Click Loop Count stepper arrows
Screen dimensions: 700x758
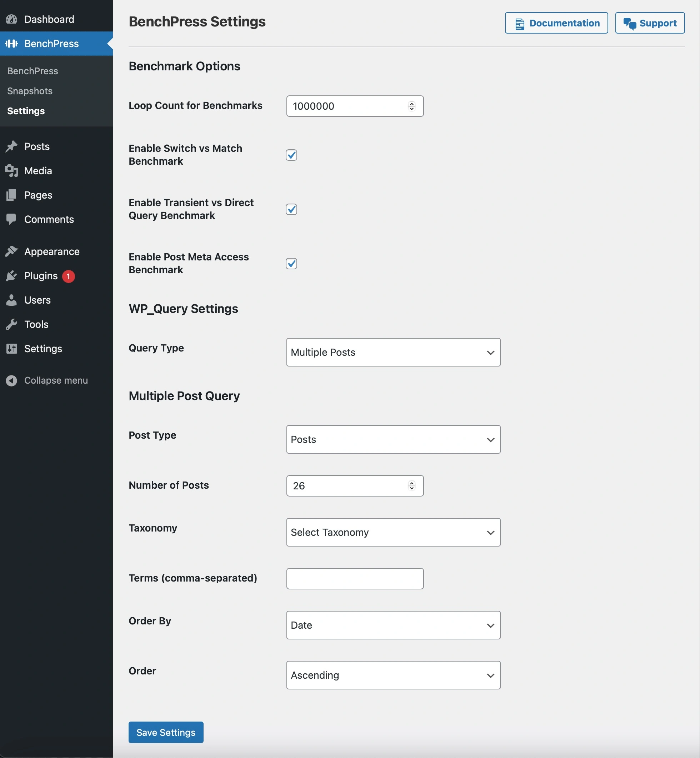coord(412,106)
